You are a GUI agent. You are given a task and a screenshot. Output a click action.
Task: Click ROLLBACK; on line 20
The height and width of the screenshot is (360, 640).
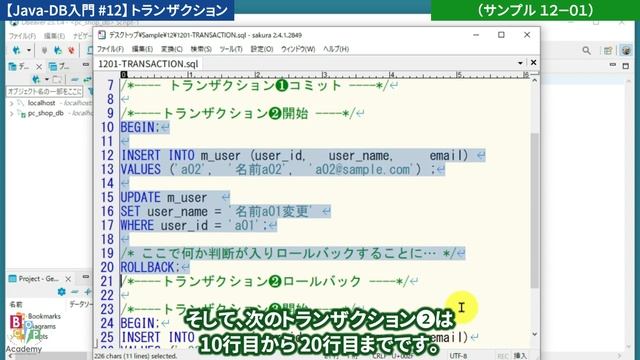(x=150, y=267)
